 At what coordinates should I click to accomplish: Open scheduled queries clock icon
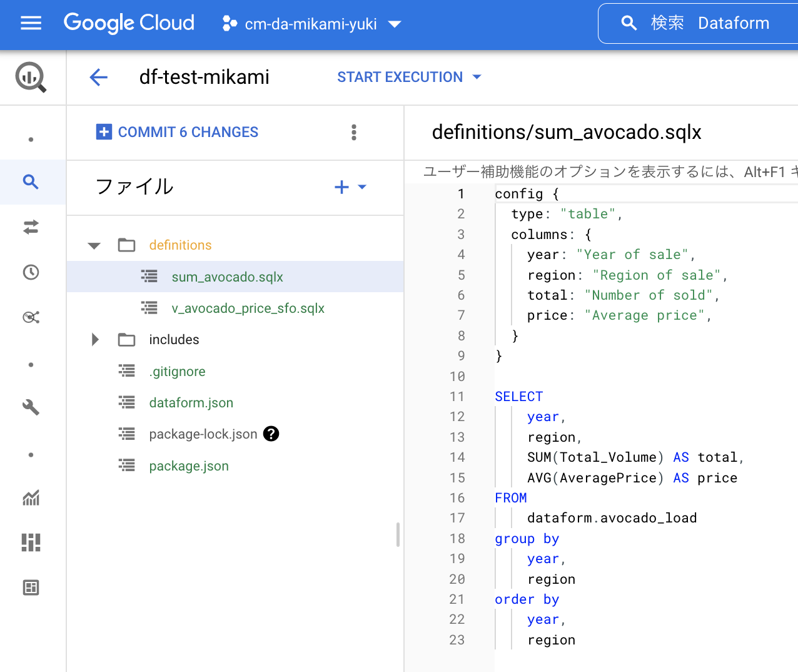pos(31,272)
